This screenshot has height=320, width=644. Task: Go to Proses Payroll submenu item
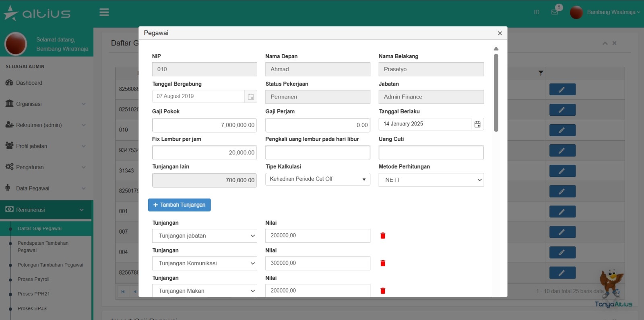tap(33, 279)
